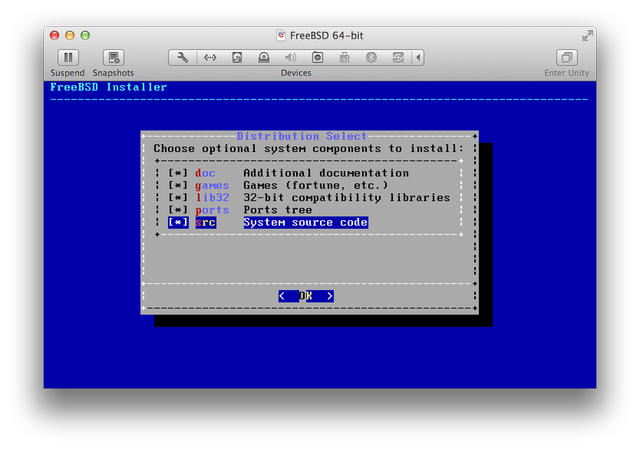Click the OK button
The height and width of the screenshot is (449, 640).
306,296
